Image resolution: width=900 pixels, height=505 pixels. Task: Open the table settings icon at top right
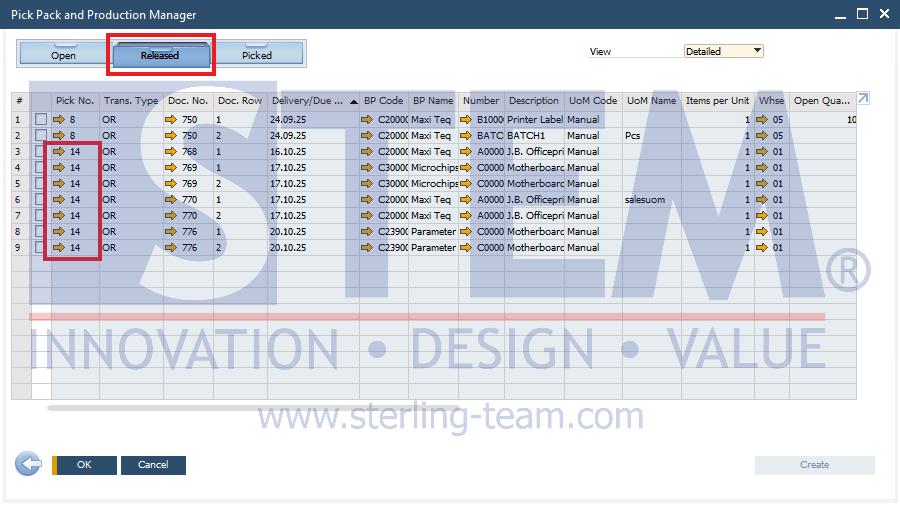pyautogui.click(x=863, y=98)
